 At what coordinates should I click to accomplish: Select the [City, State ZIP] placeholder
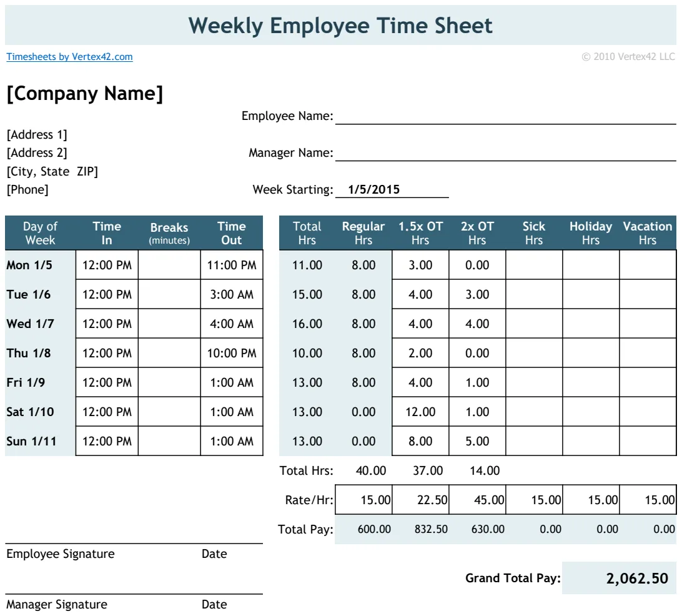pos(52,171)
